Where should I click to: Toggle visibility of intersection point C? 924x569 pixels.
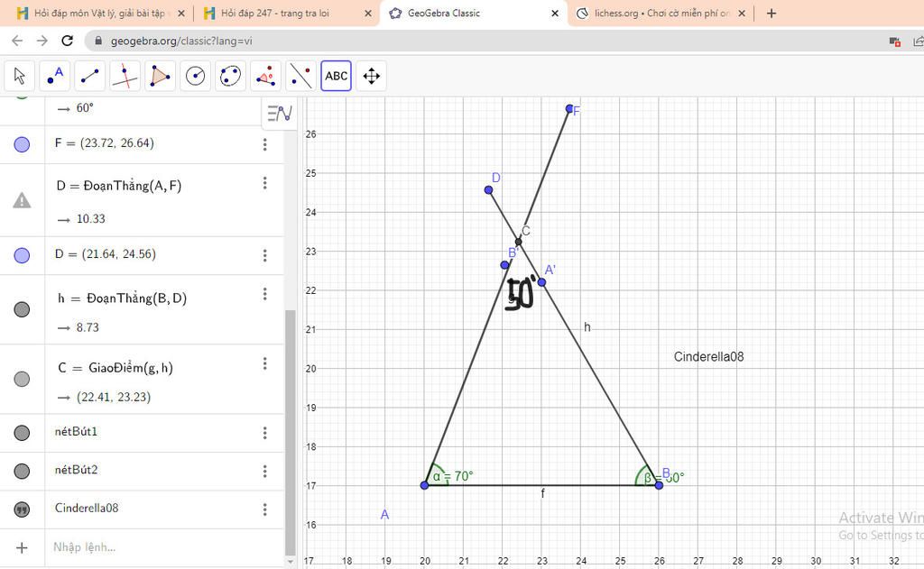pos(22,379)
